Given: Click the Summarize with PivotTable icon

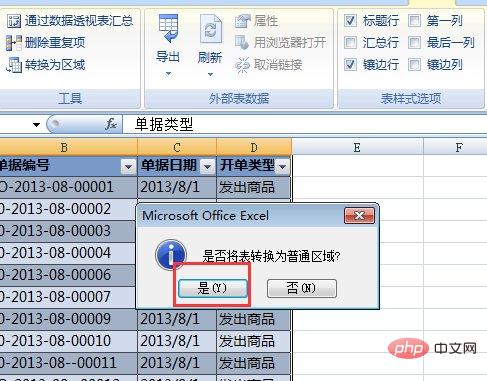Looking at the screenshot, I should [x=14, y=21].
